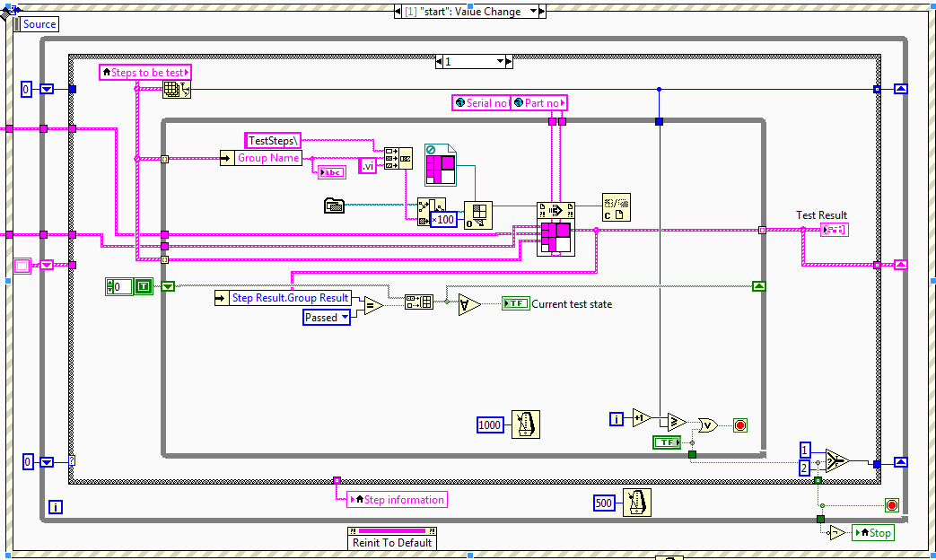This screenshot has width=936, height=560.
Task: Go to previous case of case structure
Action: click(440, 62)
